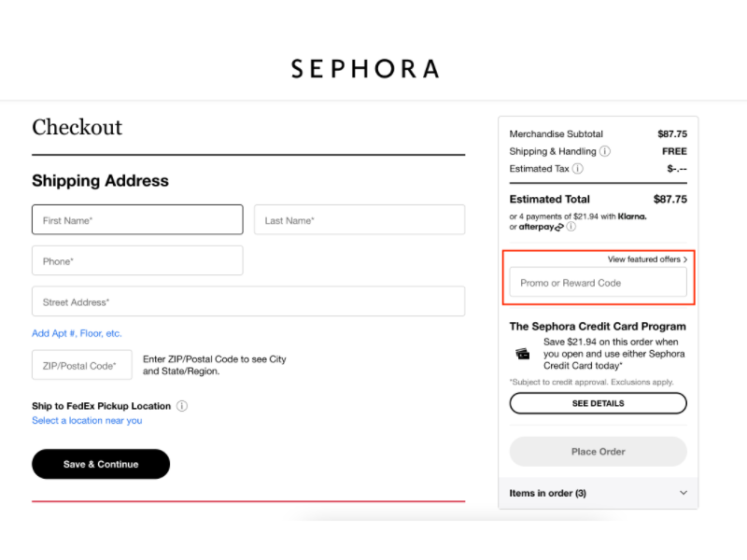Select a FedEx location near you
747x560 pixels.
tap(87, 420)
